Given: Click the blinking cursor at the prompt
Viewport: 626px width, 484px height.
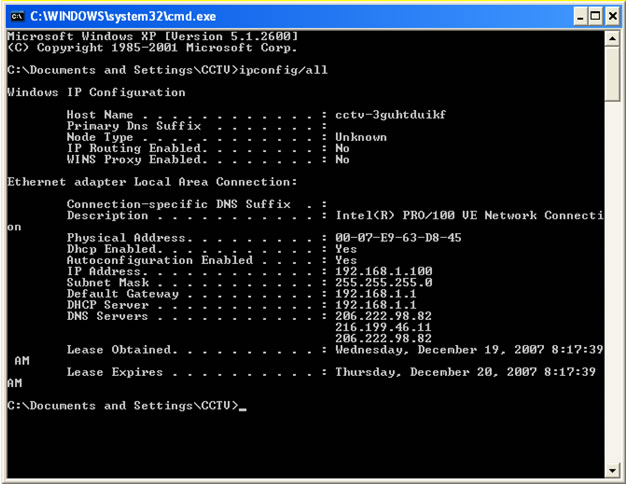Looking at the screenshot, I should click(x=242, y=409).
